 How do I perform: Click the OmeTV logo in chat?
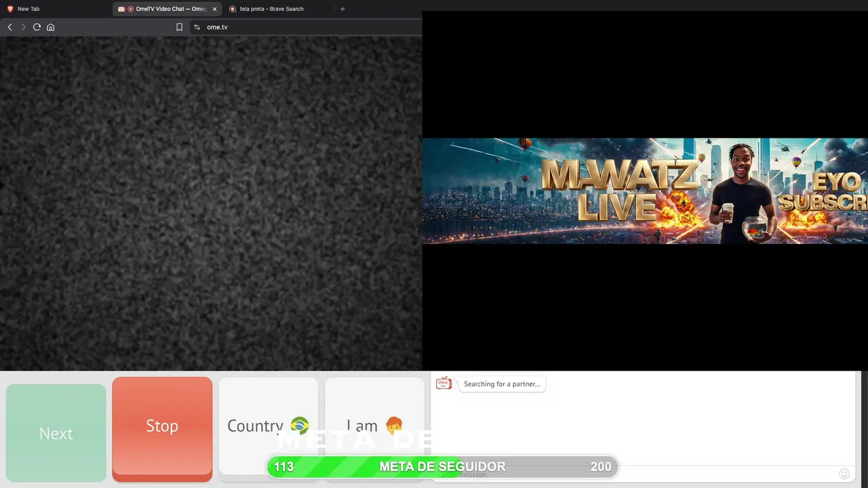pos(443,384)
